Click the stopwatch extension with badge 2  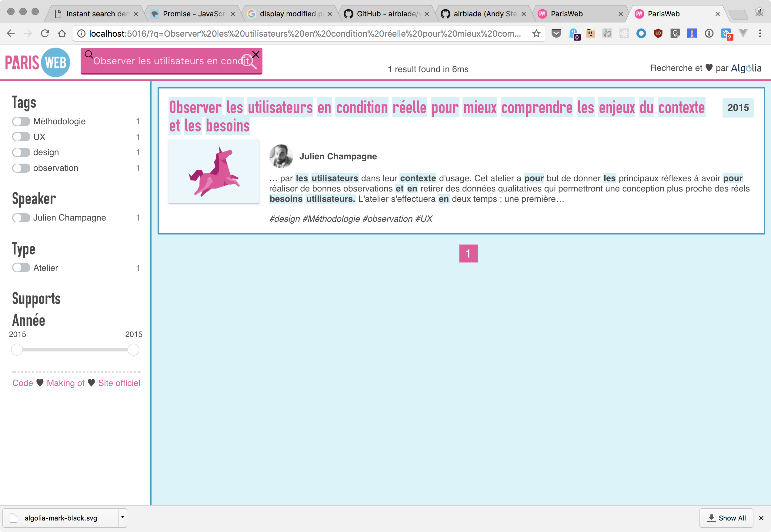tap(727, 34)
